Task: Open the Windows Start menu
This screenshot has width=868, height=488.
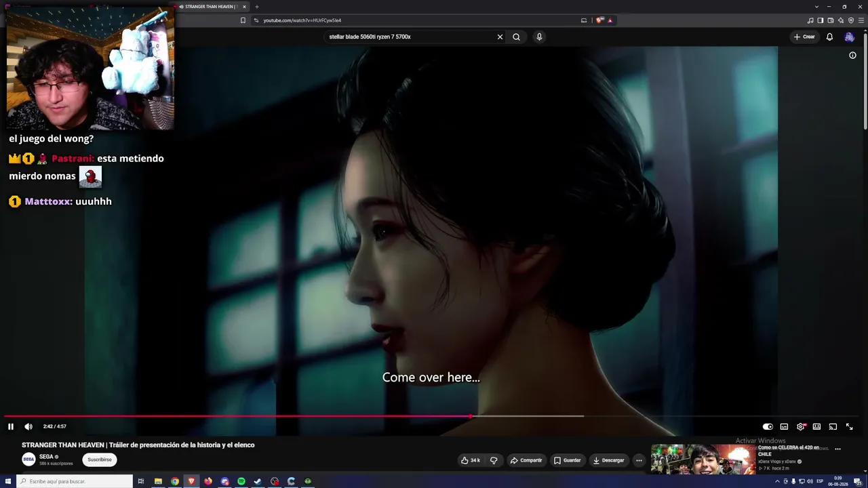Action: point(8,481)
